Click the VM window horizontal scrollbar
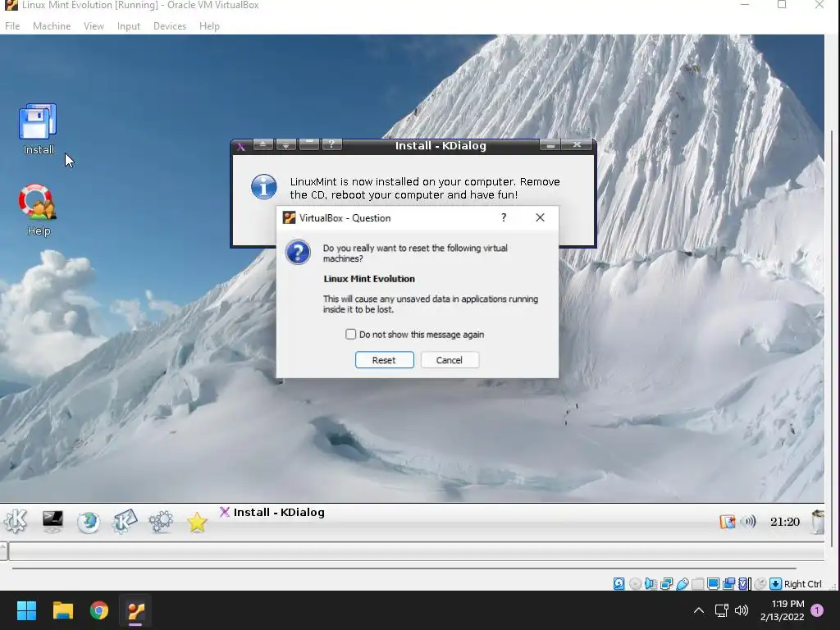 404,568
